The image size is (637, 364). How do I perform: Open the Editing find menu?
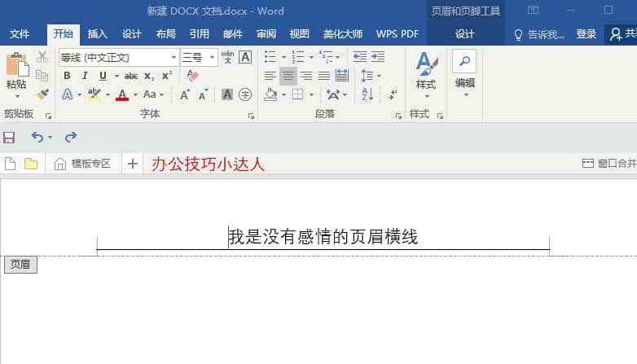tap(465, 73)
